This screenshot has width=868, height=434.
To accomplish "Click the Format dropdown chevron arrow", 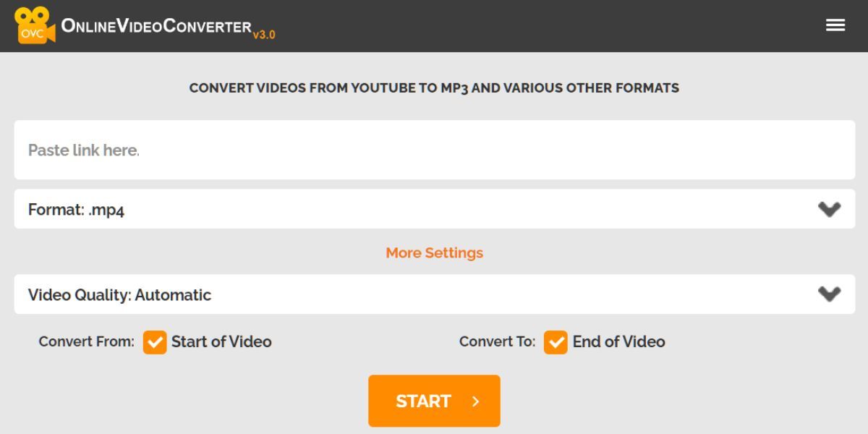I will click(x=829, y=210).
